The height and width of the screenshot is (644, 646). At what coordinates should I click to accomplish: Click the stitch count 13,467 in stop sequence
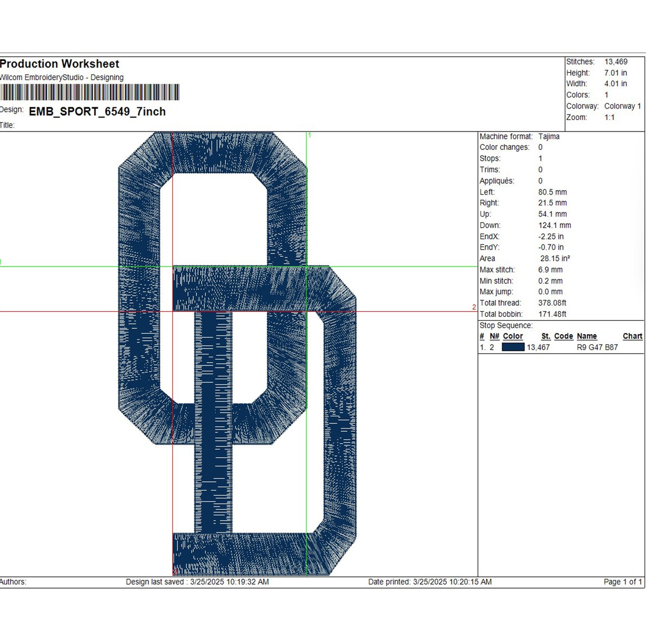click(x=538, y=347)
